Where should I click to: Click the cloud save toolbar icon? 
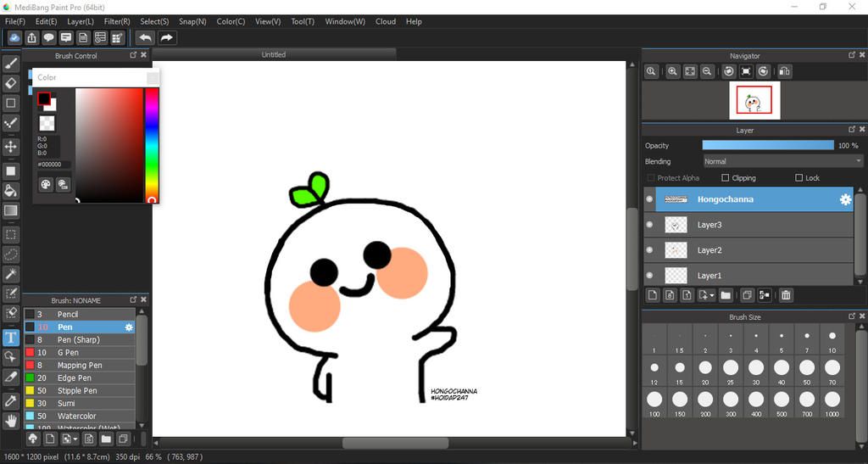tap(14, 37)
